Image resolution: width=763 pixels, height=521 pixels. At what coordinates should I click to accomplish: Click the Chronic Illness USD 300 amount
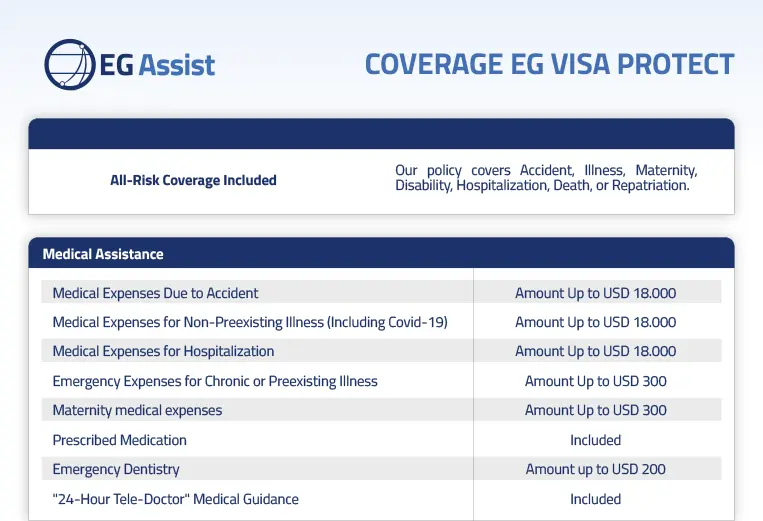(595, 381)
